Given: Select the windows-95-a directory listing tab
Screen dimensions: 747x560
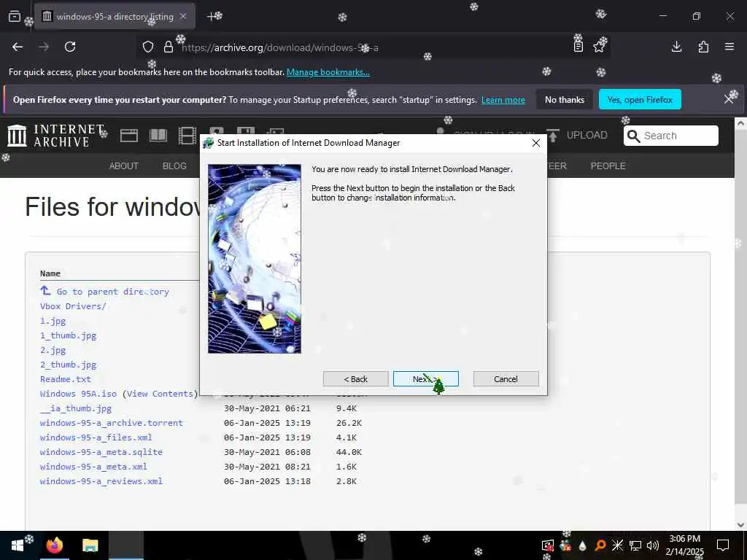Looking at the screenshot, I should [x=115, y=16].
